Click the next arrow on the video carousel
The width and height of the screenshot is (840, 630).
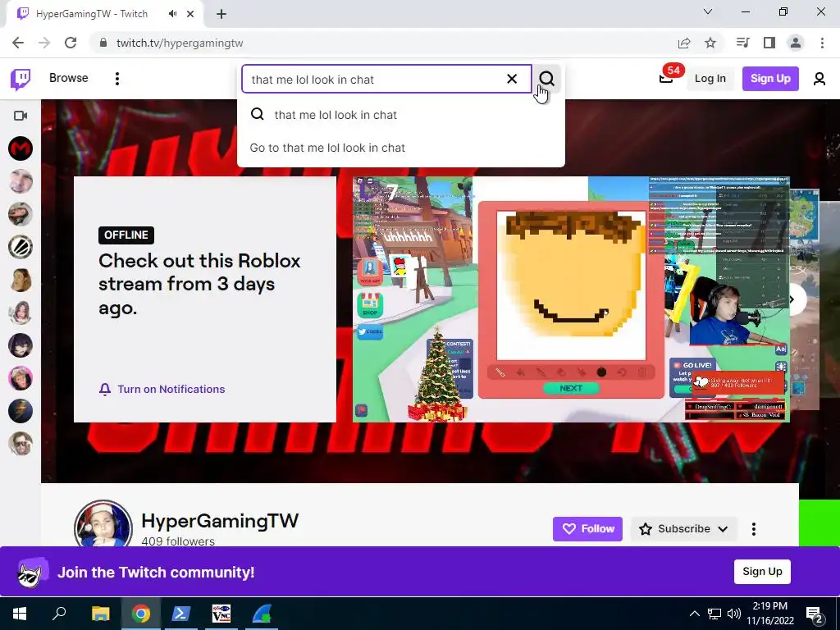pyautogui.click(x=792, y=299)
